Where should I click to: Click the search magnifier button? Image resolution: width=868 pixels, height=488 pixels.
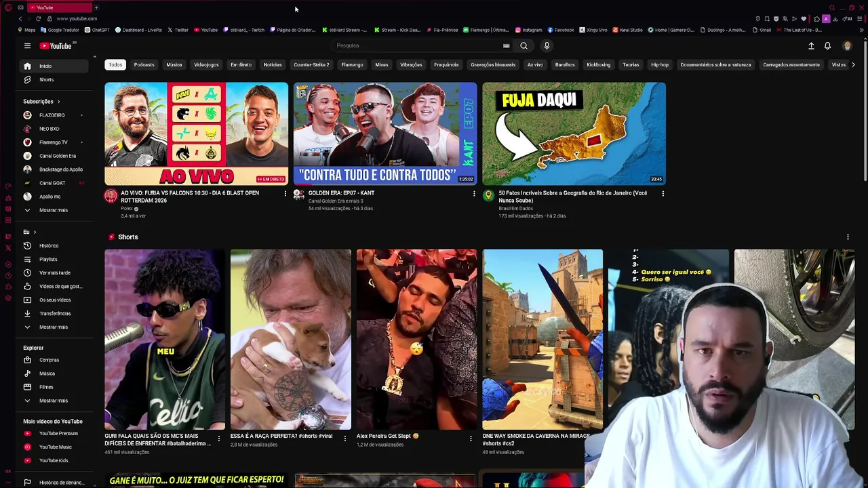point(524,45)
